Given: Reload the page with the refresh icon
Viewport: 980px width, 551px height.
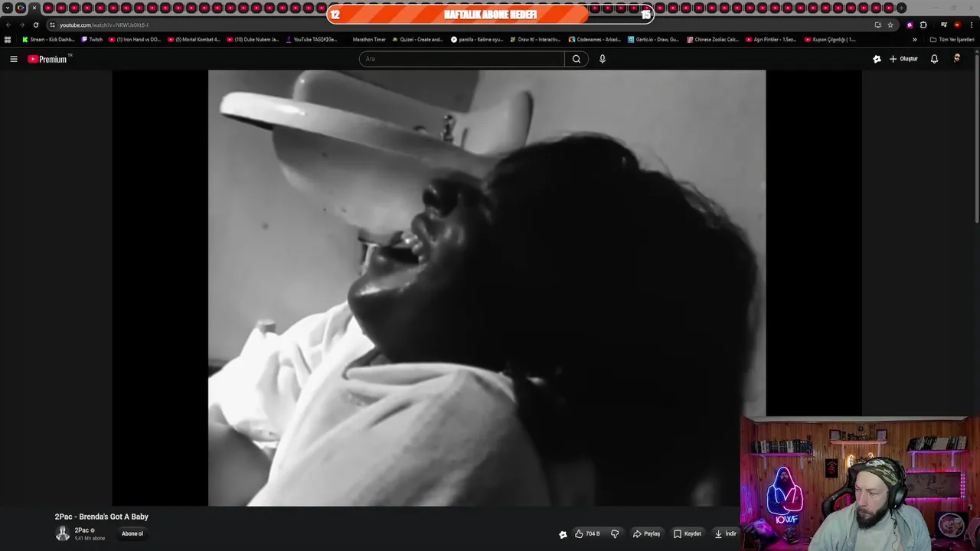Looking at the screenshot, I should tap(35, 25).
